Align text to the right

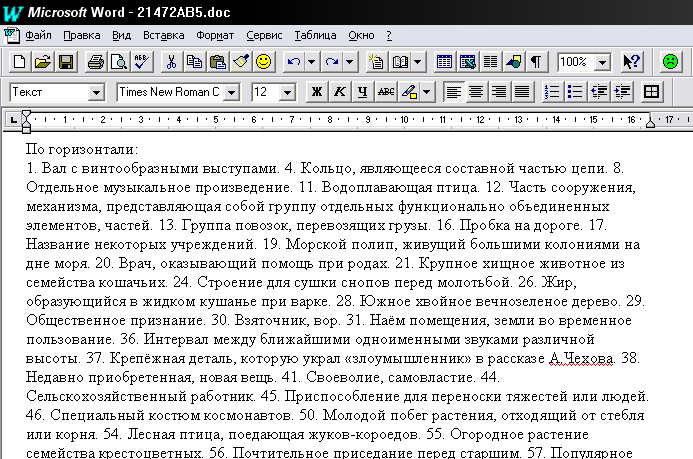(x=499, y=92)
